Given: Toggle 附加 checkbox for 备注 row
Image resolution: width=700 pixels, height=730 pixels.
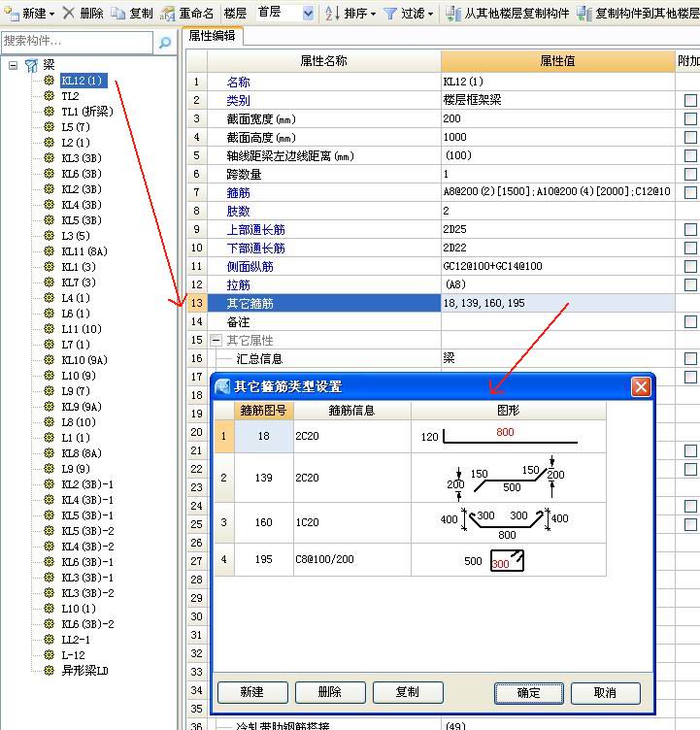Looking at the screenshot, I should [690, 321].
